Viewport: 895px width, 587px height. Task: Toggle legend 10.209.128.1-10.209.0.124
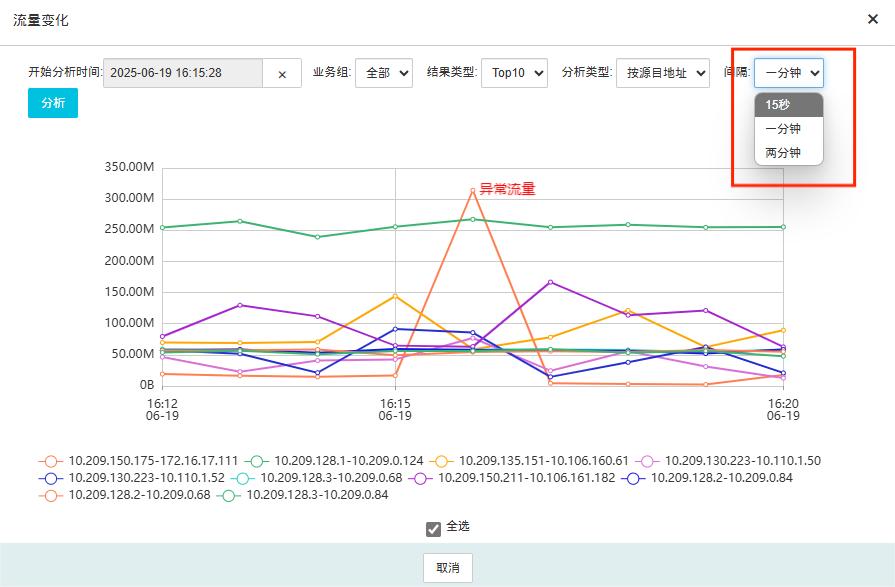click(x=334, y=461)
